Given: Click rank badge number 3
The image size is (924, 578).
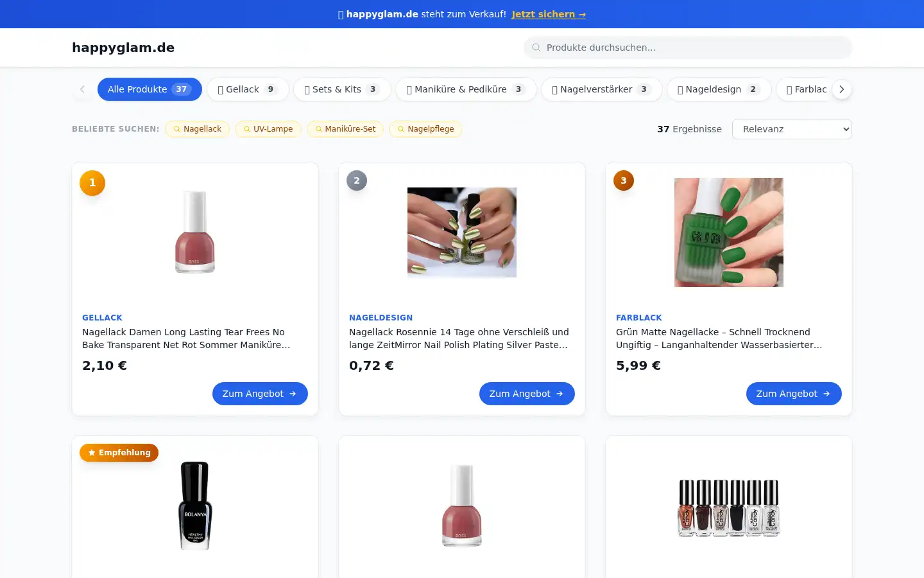Looking at the screenshot, I should pos(624,180).
